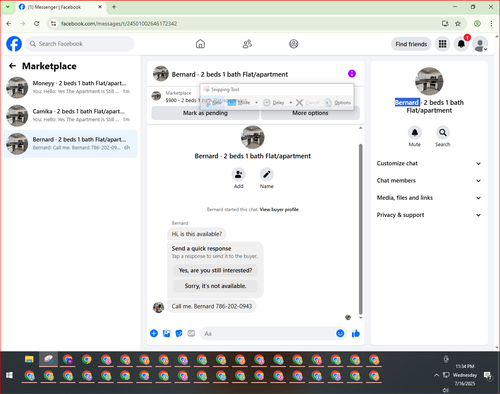View site information icon in address bar
Viewport: 500px width, 394px height.
tap(53, 24)
